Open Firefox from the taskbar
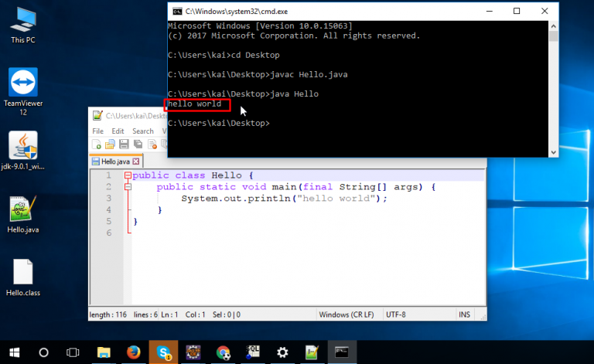The image size is (594, 364). click(x=132, y=352)
